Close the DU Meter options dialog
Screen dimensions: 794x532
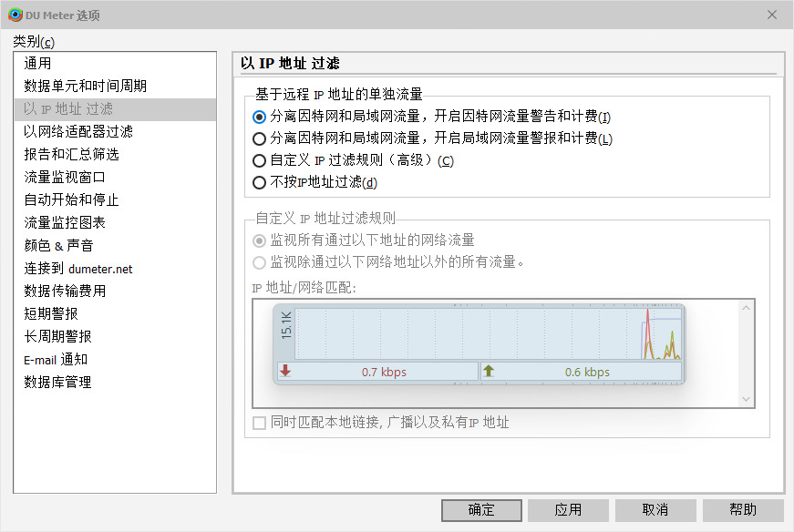pyautogui.click(x=772, y=15)
